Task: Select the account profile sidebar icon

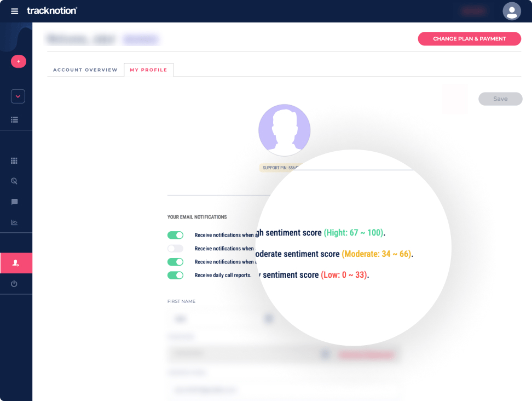Action: [x=16, y=263]
